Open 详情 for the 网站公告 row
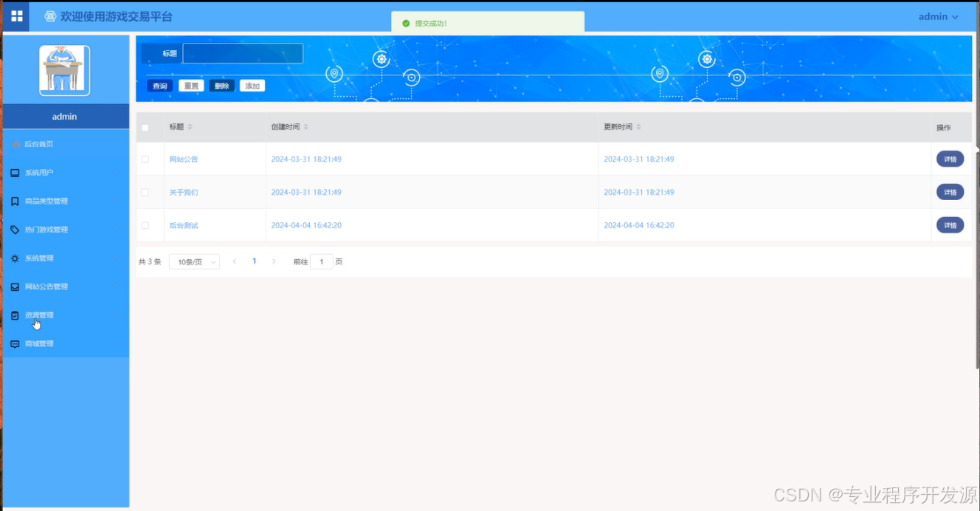Image resolution: width=980 pixels, height=511 pixels. coord(950,159)
